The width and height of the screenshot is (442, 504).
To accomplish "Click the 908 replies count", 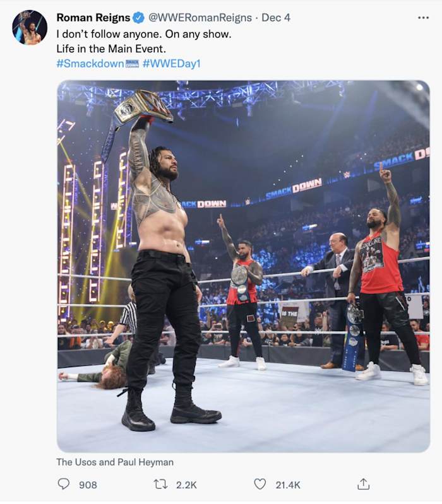I will 88,484.
